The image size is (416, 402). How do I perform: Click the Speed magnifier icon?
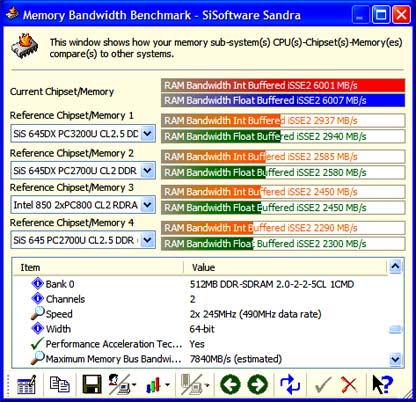click(38, 313)
